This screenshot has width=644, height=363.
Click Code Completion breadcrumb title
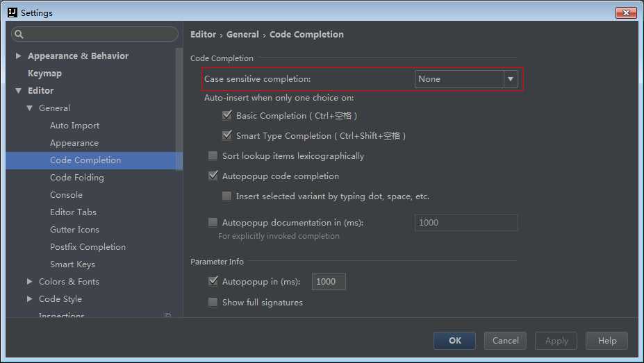(306, 35)
